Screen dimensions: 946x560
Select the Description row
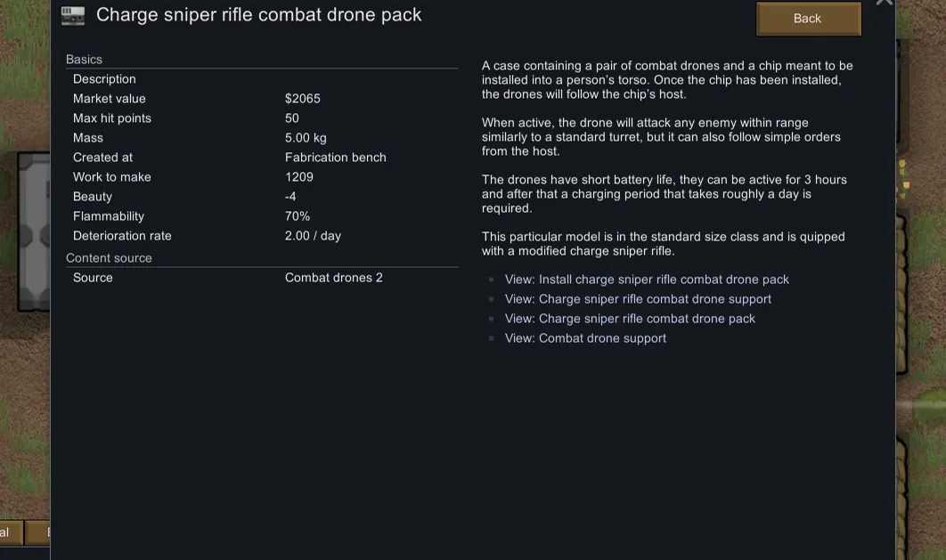(x=262, y=79)
